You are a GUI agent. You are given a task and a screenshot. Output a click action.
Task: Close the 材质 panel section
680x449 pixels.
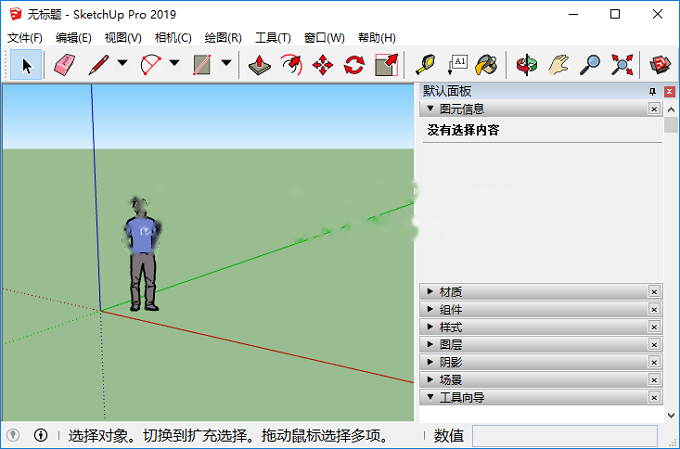654,292
